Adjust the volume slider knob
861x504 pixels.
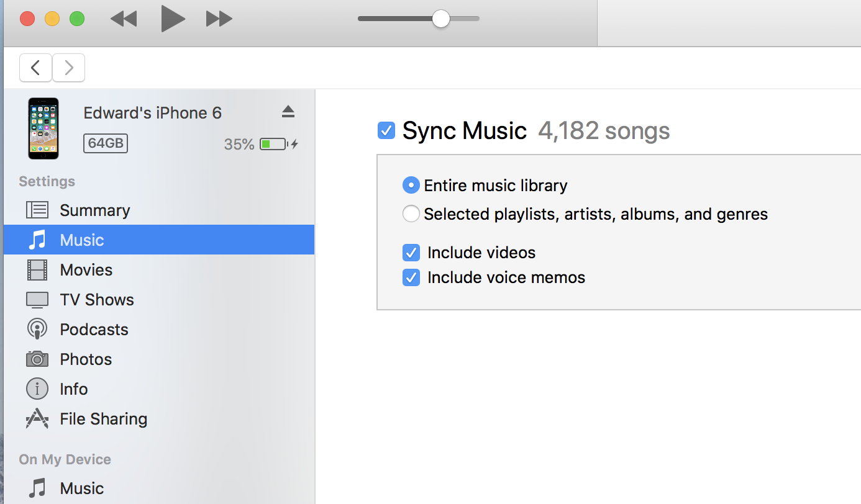pyautogui.click(x=440, y=19)
